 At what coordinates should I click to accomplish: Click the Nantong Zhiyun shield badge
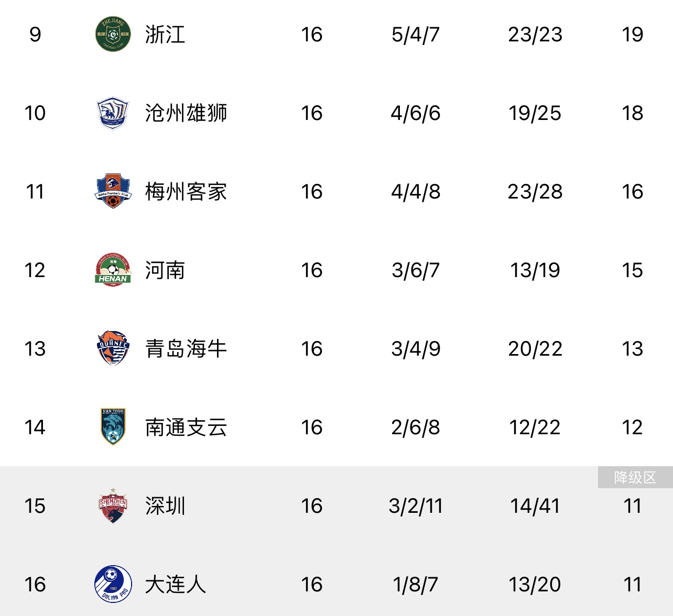113,427
